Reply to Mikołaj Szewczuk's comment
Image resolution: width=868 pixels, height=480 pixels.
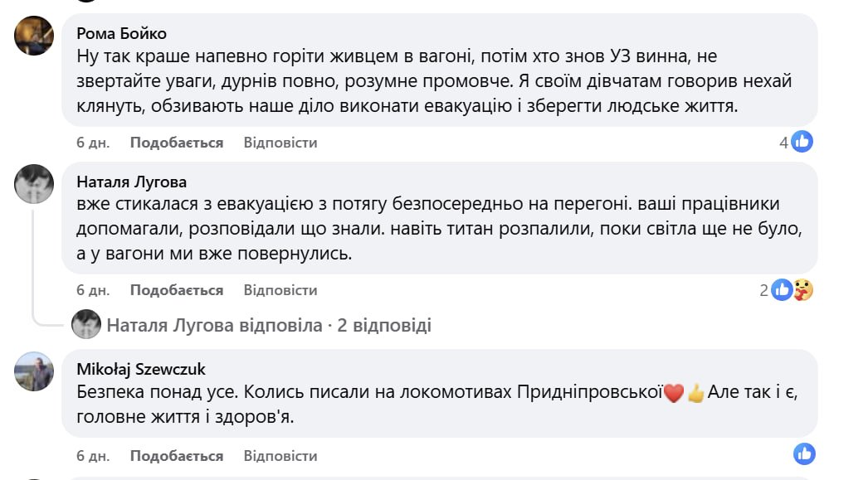click(280, 456)
